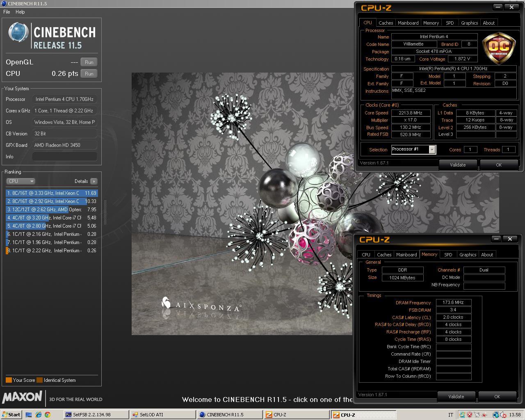
Task: Switch to the inactive CPU-Z taskbar button
Action: click(x=297, y=415)
